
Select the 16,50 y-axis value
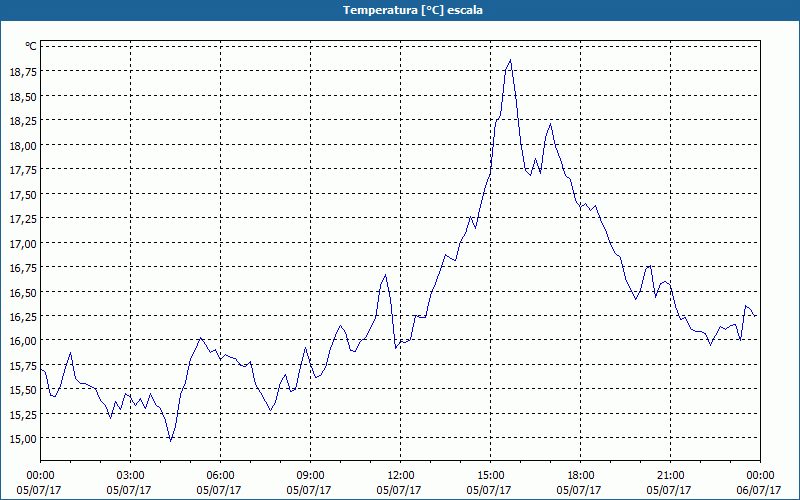pyautogui.click(x=23, y=292)
